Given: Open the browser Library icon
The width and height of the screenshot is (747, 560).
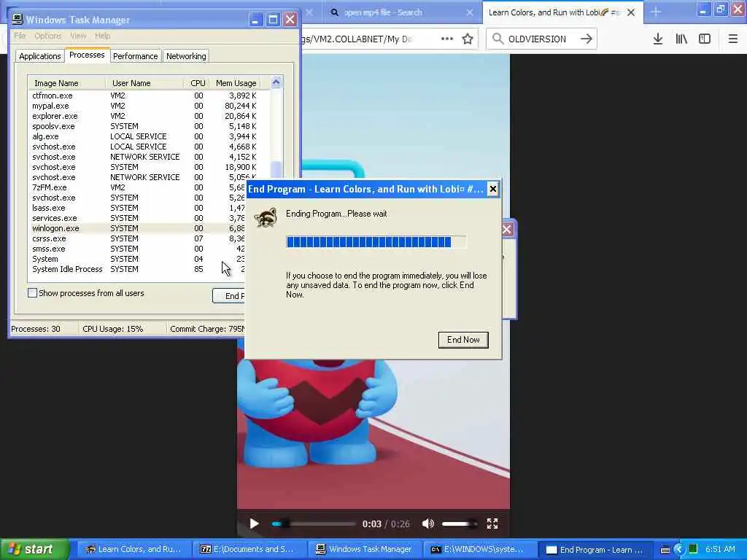Looking at the screenshot, I should coord(681,39).
